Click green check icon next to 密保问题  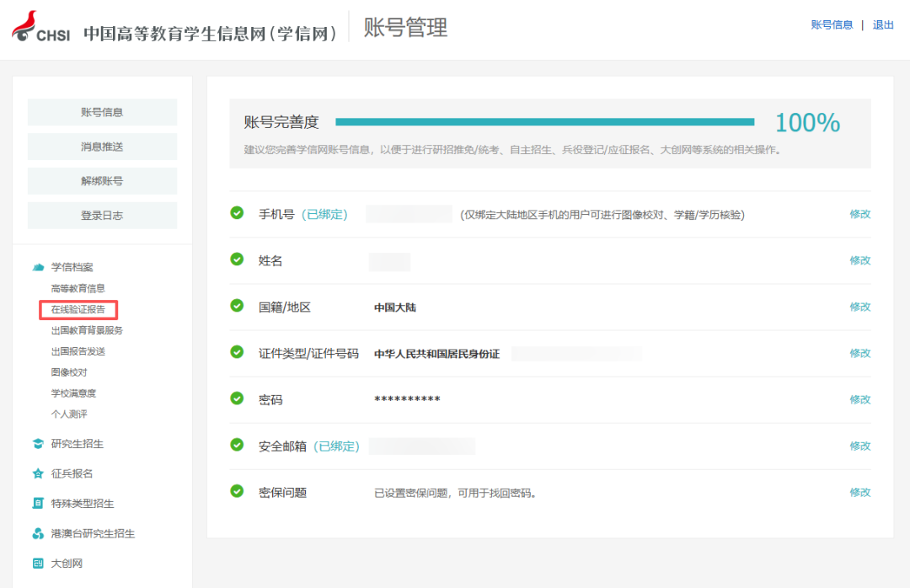coord(238,491)
